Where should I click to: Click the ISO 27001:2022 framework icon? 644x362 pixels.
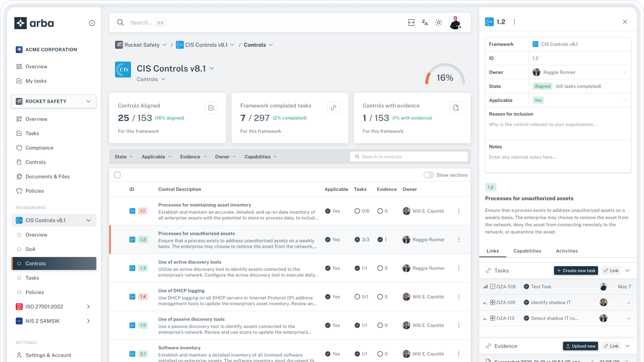point(19,307)
